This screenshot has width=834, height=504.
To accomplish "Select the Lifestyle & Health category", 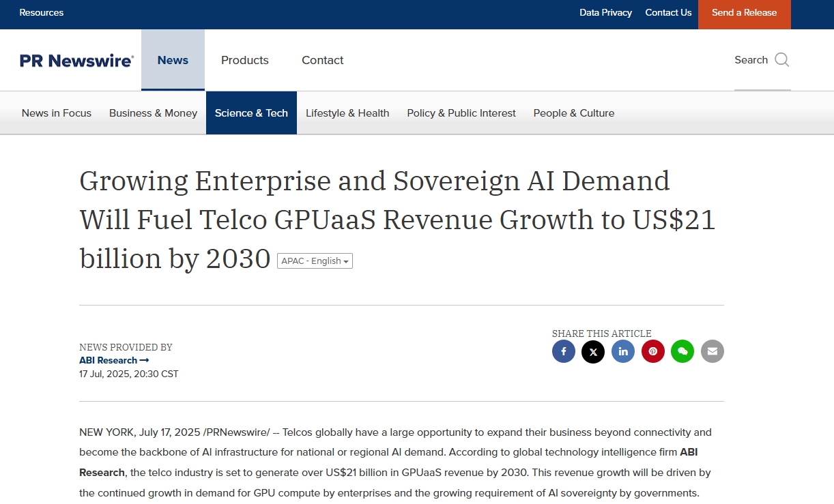I will point(347,113).
